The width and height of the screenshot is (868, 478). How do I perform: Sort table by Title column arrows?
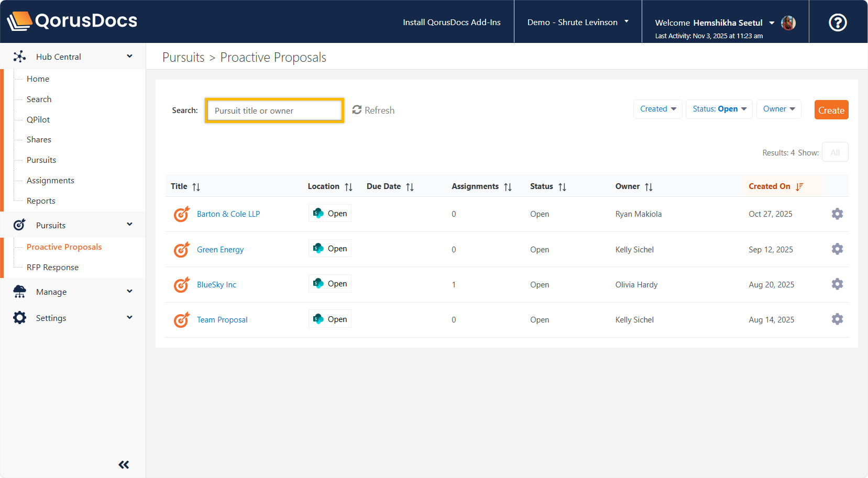[196, 187]
